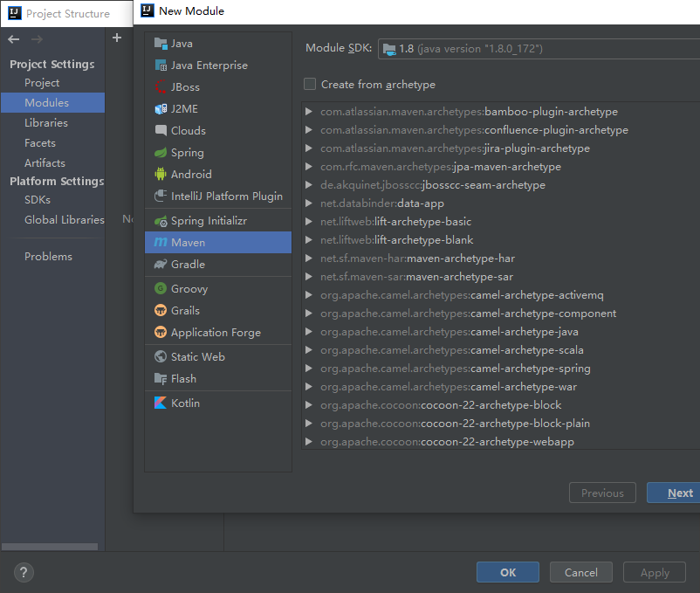Viewport: 700px width, 593px height.
Task: Select camel-archetype-component archetype row
Action: 501,313
